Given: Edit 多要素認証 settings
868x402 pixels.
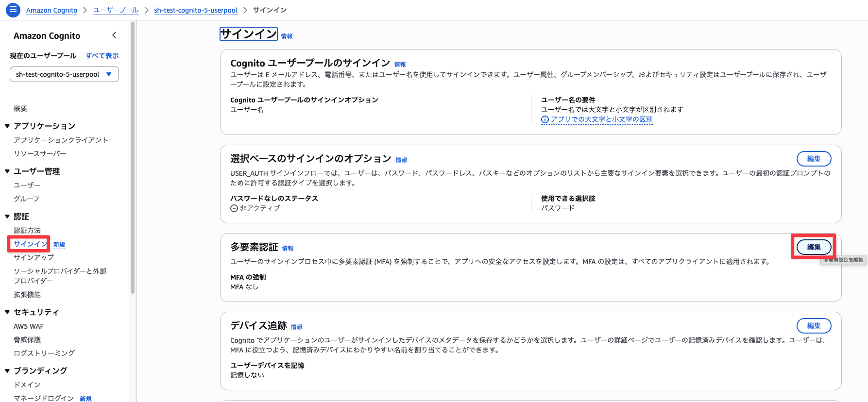Looking at the screenshot, I should (814, 247).
